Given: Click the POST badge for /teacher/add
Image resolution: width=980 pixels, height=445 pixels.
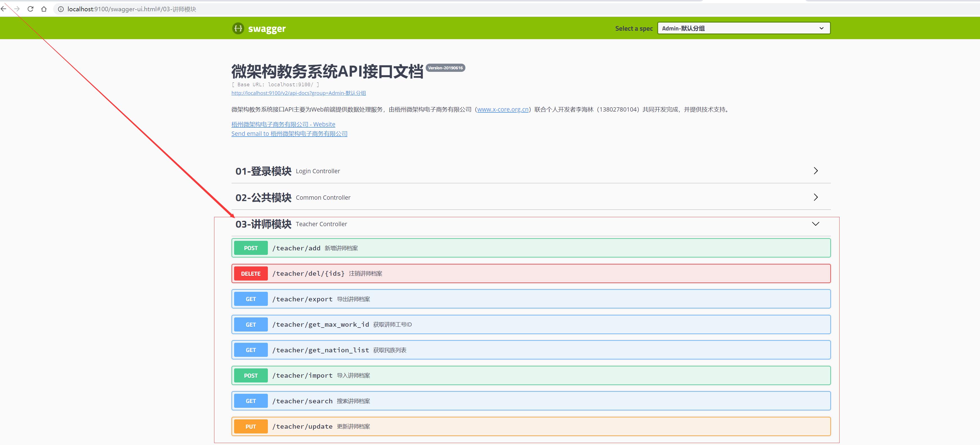Looking at the screenshot, I should (x=251, y=248).
